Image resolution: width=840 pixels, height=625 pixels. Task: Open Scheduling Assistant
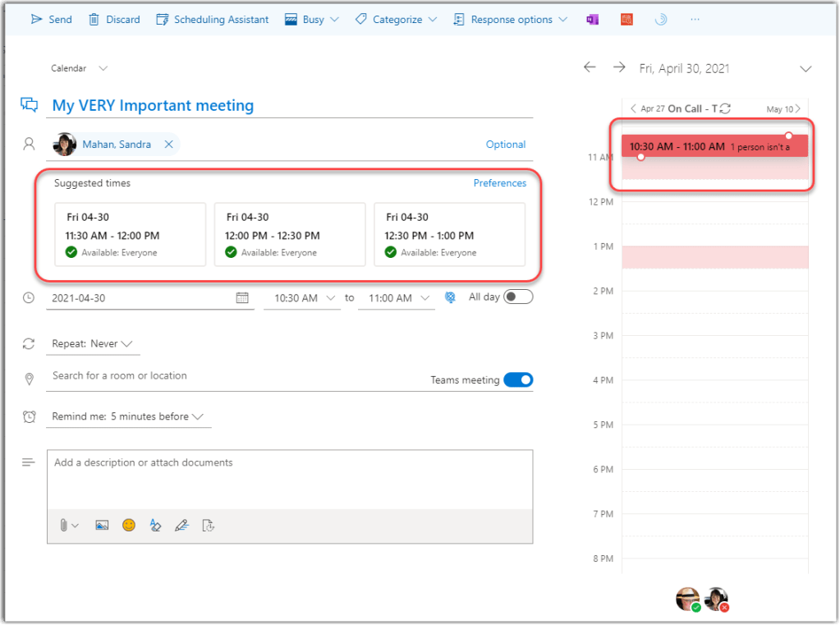coord(212,20)
